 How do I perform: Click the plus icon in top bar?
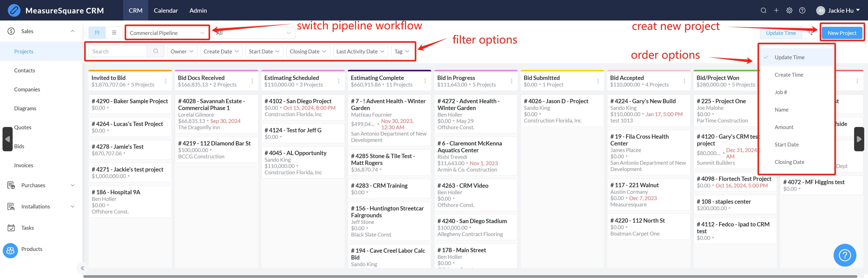776,10
